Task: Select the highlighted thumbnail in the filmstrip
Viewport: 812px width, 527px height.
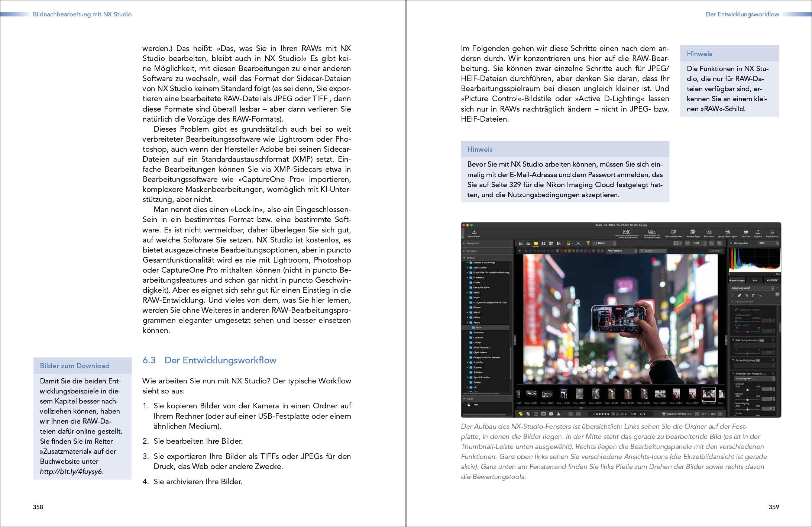Action: point(709,394)
